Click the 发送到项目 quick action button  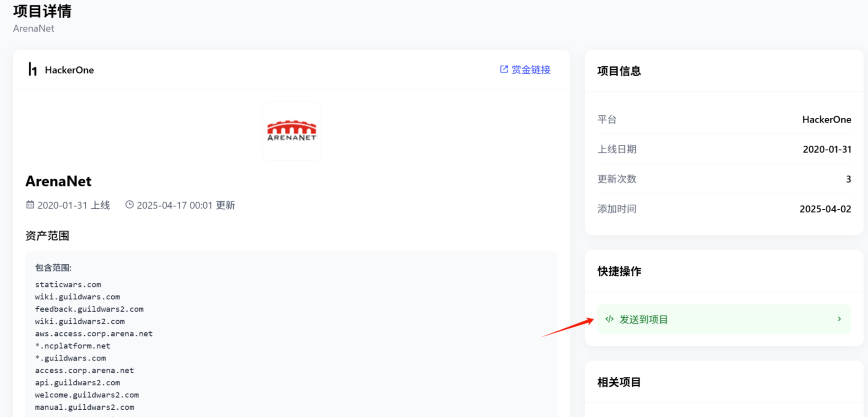pos(724,319)
